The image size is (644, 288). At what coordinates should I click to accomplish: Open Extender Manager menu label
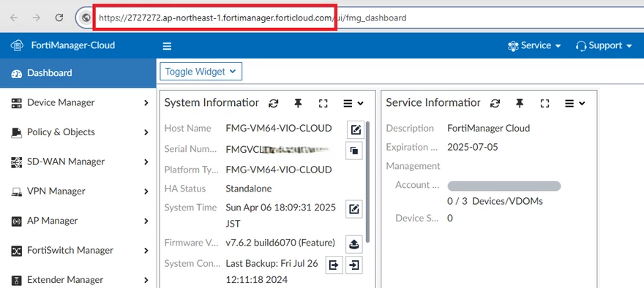point(65,279)
